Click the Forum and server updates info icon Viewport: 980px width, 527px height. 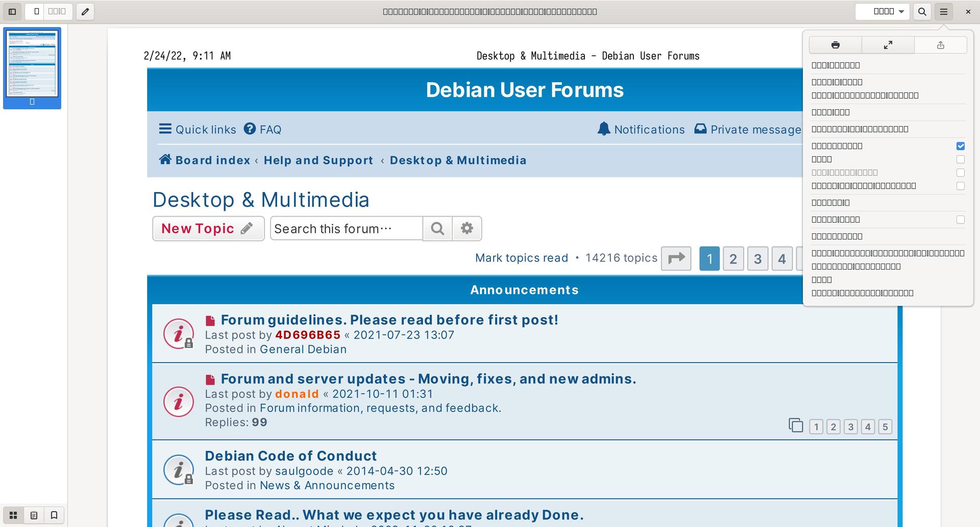[179, 401]
